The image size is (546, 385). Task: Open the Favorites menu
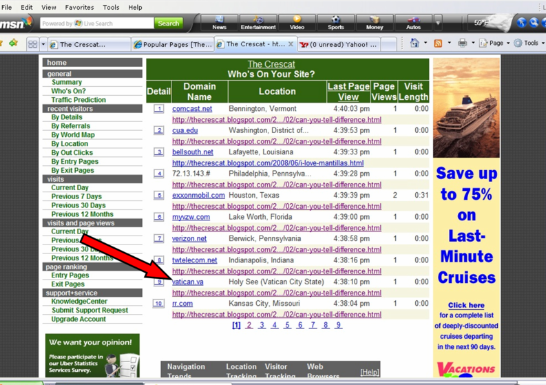tap(80, 7)
